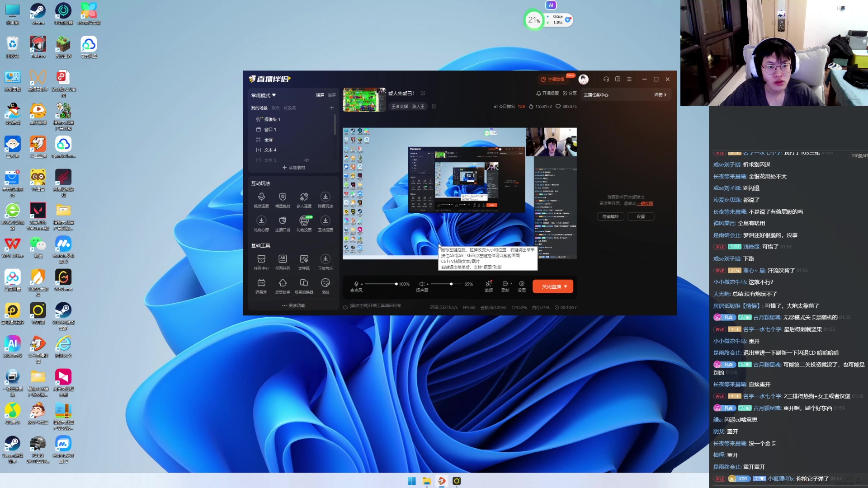Screen dimensions: 868x488
Task: Open 场景切换器 scene switcher tool
Action: pos(304,283)
